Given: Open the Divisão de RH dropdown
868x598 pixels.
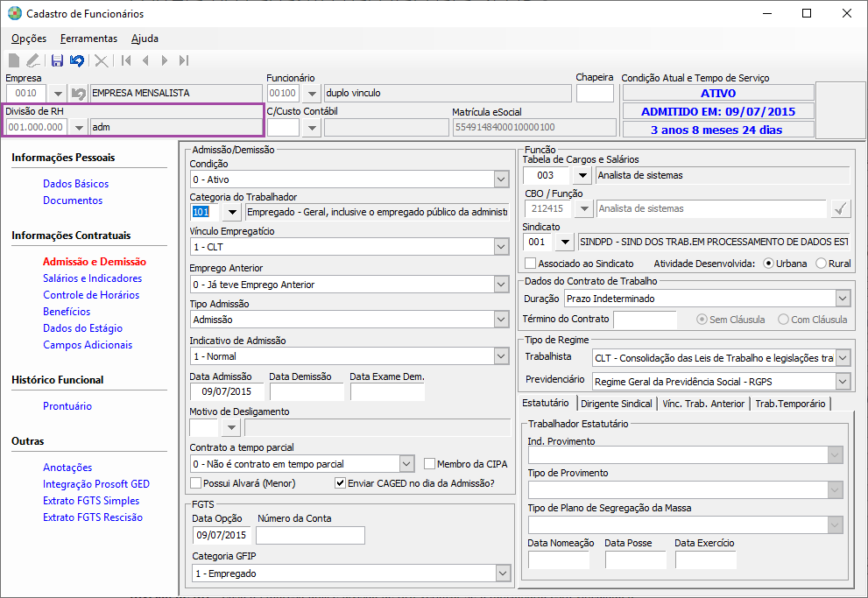Looking at the screenshot, I should [79, 127].
